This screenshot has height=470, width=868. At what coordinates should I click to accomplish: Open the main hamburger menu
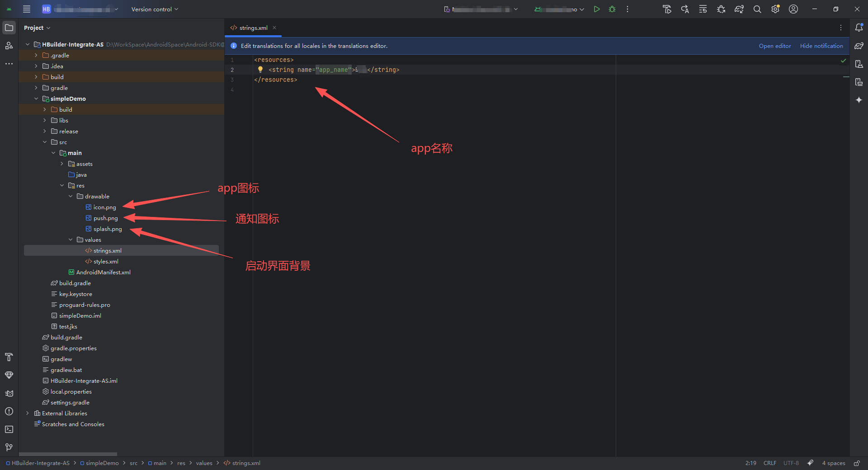coord(27,9)
